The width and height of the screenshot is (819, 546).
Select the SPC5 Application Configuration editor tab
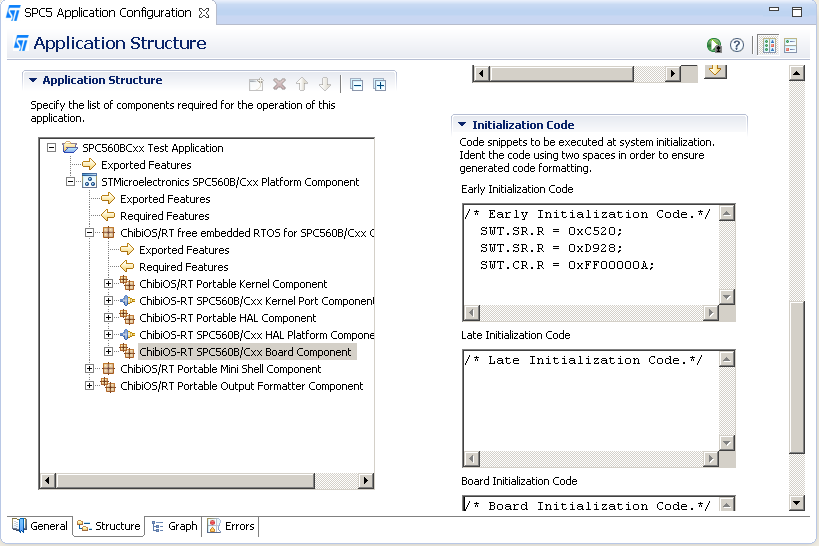point(108,13)
